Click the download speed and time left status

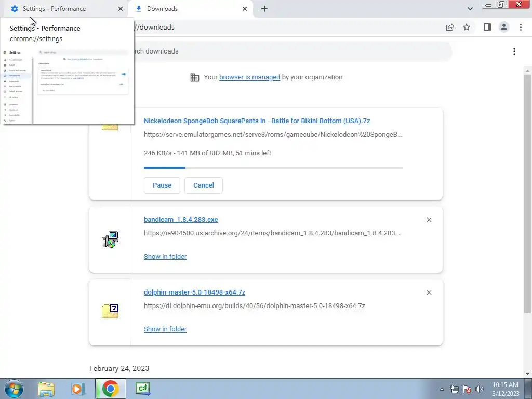pos(207,153)
